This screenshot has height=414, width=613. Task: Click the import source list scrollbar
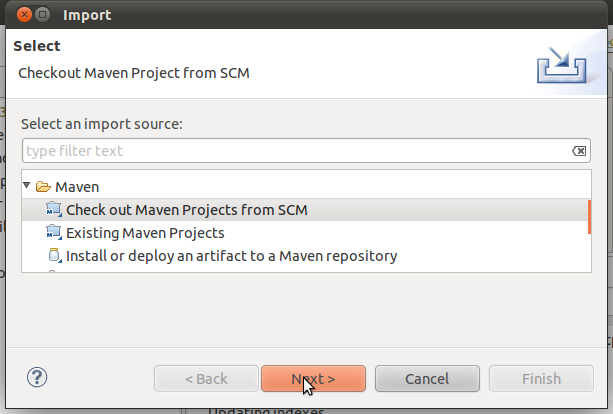pos(589,216)
